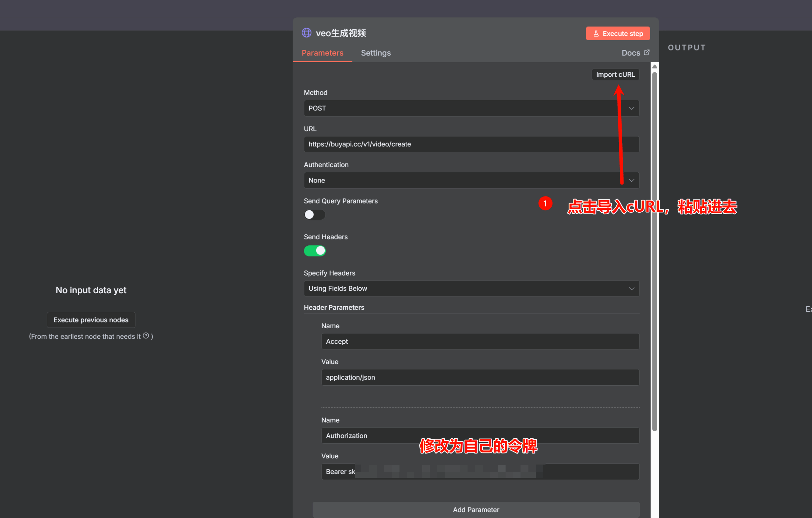
Task: Click the Accept header Name field
Action: 480,342
